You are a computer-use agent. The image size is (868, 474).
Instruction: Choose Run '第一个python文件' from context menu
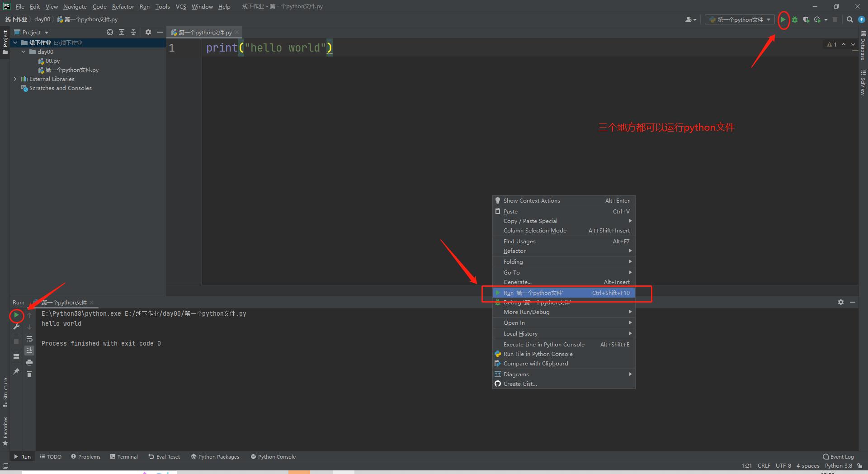coord(564,293)
